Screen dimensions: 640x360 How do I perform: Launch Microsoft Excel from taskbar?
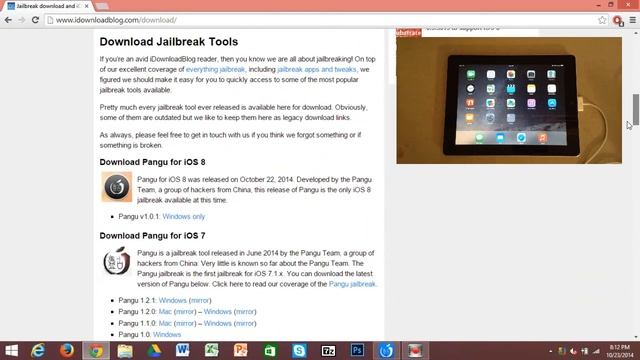[x=212, y=351]
